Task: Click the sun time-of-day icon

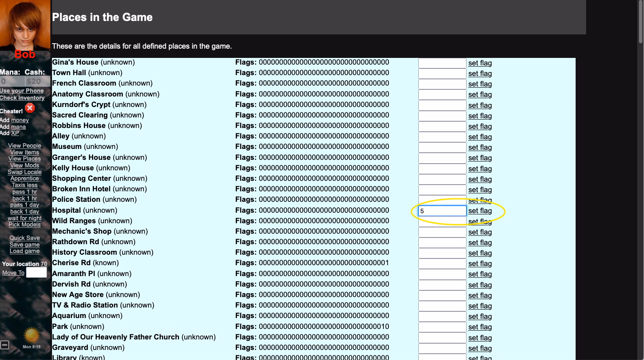Action: tap(31, 336)
